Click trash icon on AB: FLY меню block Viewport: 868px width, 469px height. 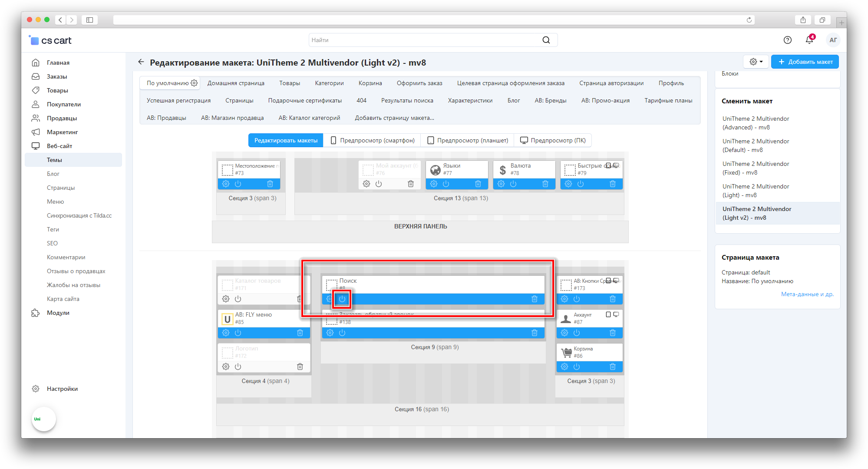(300, 333)
